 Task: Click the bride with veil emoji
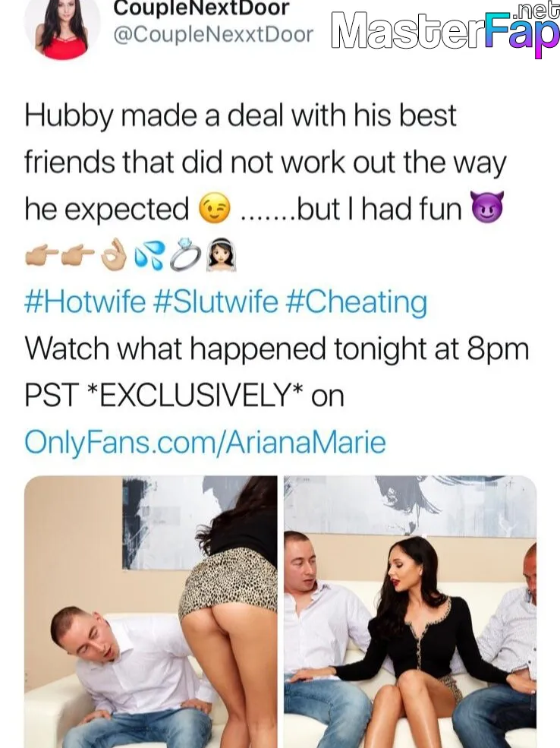[x=221, y=258]
